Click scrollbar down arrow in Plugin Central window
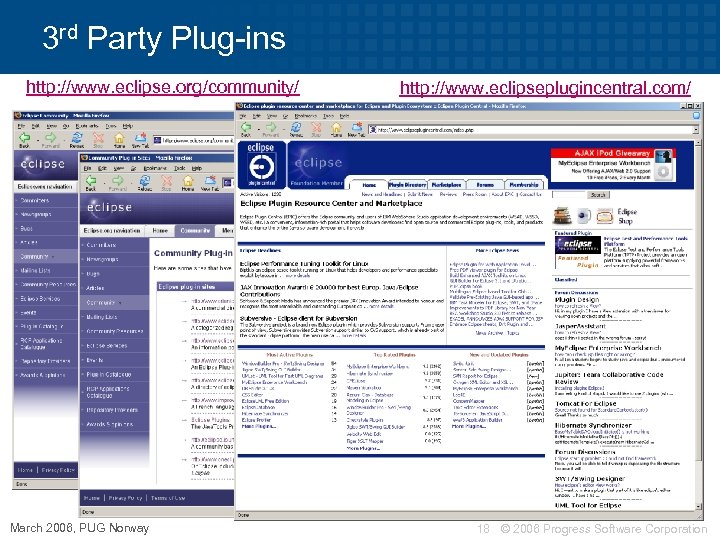 tap(698, 506)
